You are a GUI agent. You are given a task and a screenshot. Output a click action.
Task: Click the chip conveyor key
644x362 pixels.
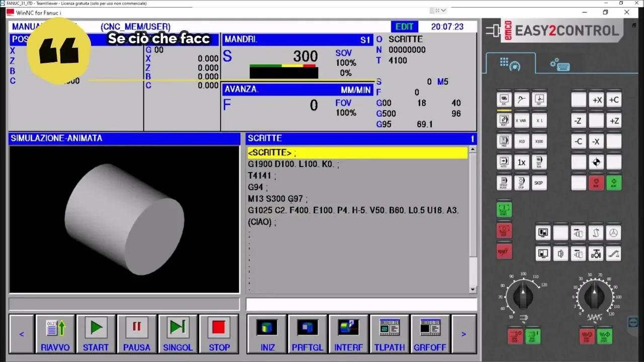(x=613, y=253)
